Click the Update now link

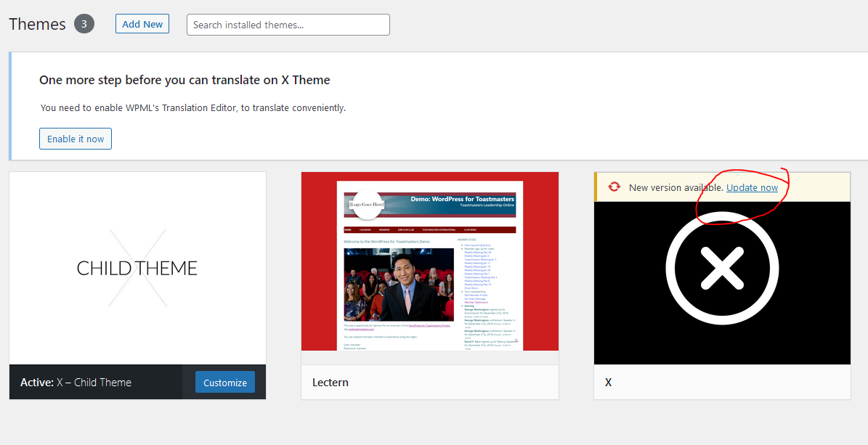click(752, 187)
